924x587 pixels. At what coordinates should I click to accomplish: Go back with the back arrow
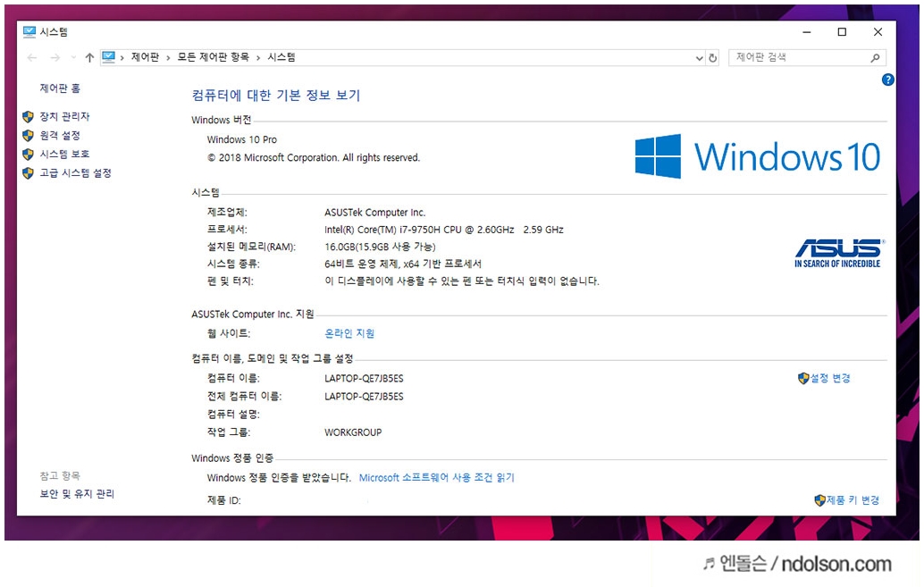coord(32,58)
